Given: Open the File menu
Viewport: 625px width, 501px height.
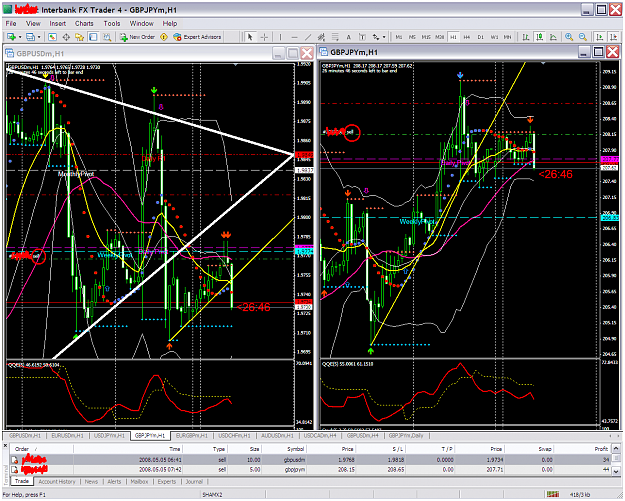Looking at the screenshot, I should pyautogui.click(x=11, y=24).
